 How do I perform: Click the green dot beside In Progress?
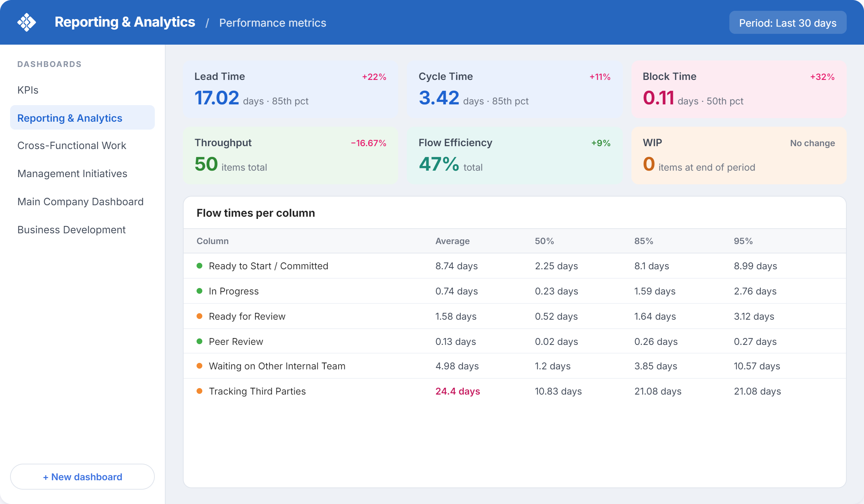coord(199,291)
